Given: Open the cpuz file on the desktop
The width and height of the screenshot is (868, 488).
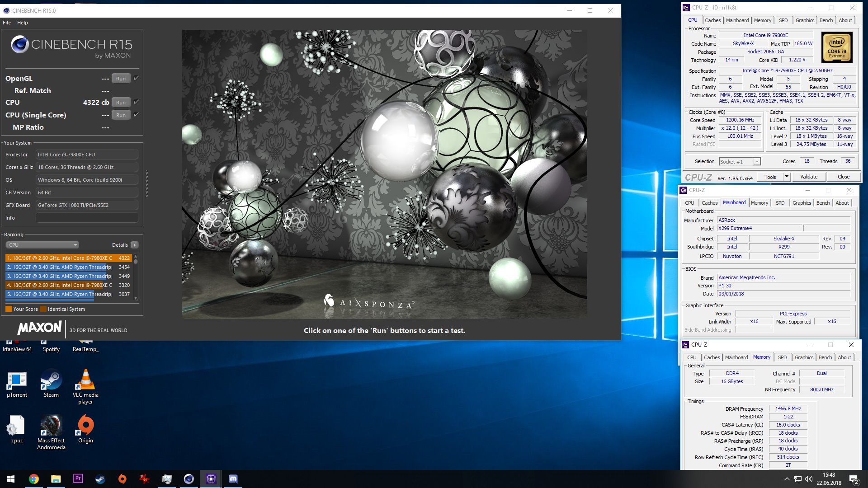Looking at the screenshot, I should (17, 429).
